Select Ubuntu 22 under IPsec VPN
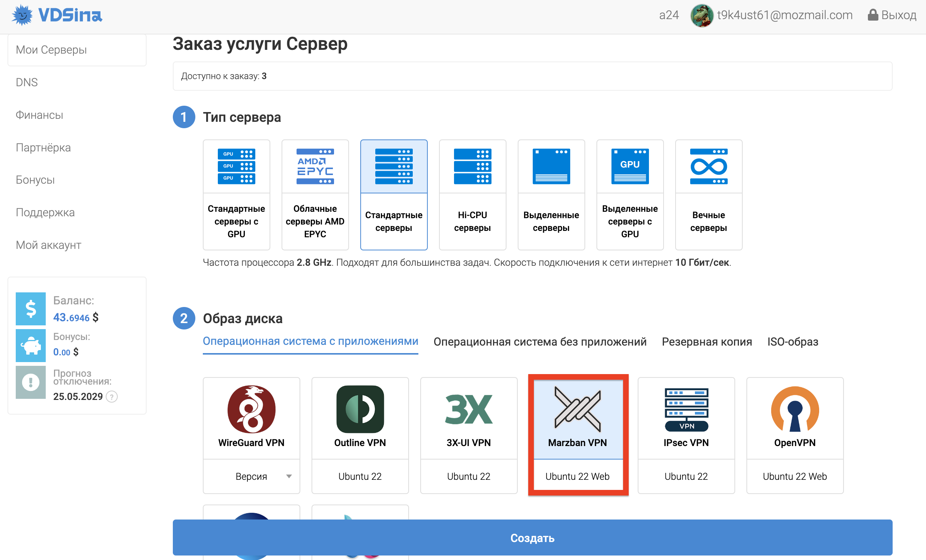926x560 pixels. coord(686,476)
